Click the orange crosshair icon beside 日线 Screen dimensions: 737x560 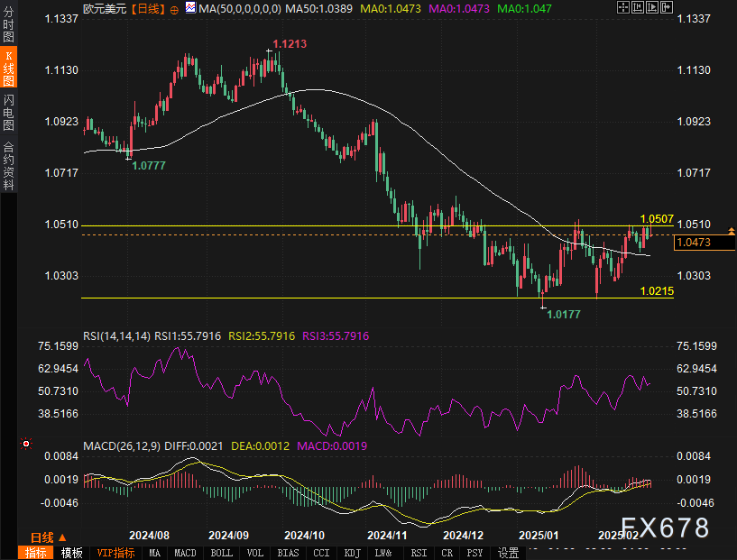(174, 8)
